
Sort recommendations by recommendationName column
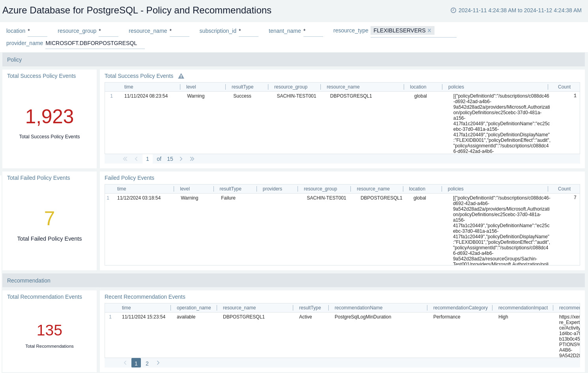coord(358,308)
